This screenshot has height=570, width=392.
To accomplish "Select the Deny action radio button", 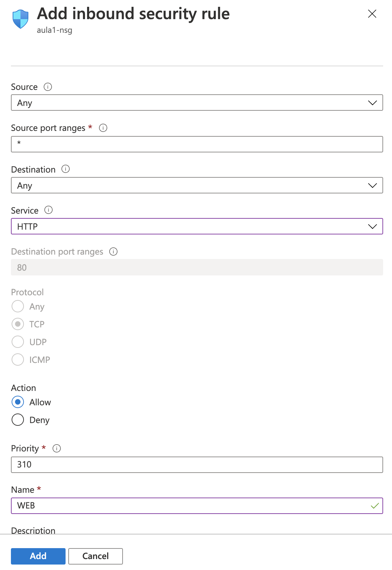I will [x=18, y=420].
